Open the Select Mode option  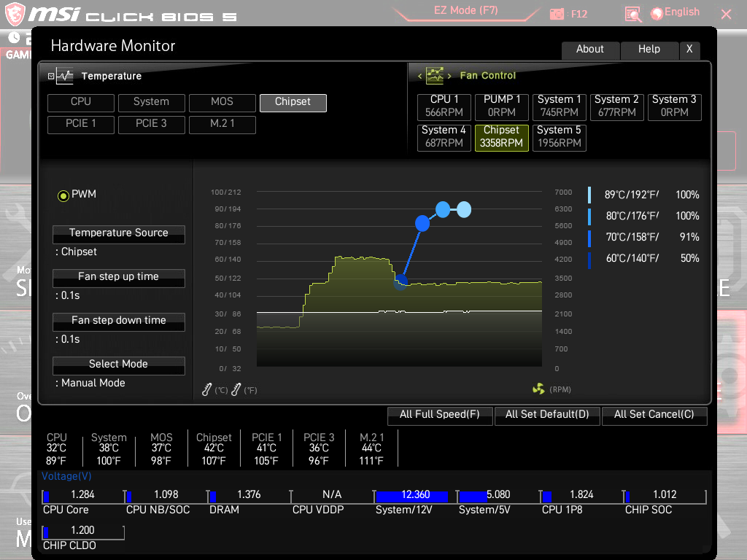119,366
